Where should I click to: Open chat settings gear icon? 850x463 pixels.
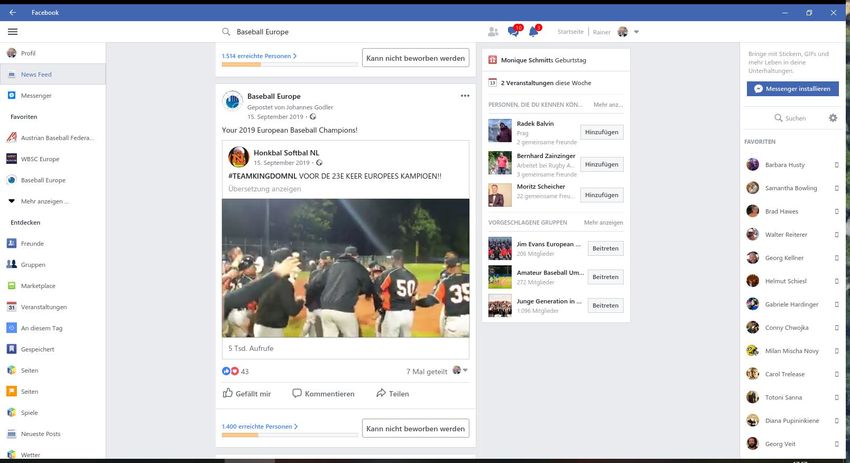[x=833, y=118]
